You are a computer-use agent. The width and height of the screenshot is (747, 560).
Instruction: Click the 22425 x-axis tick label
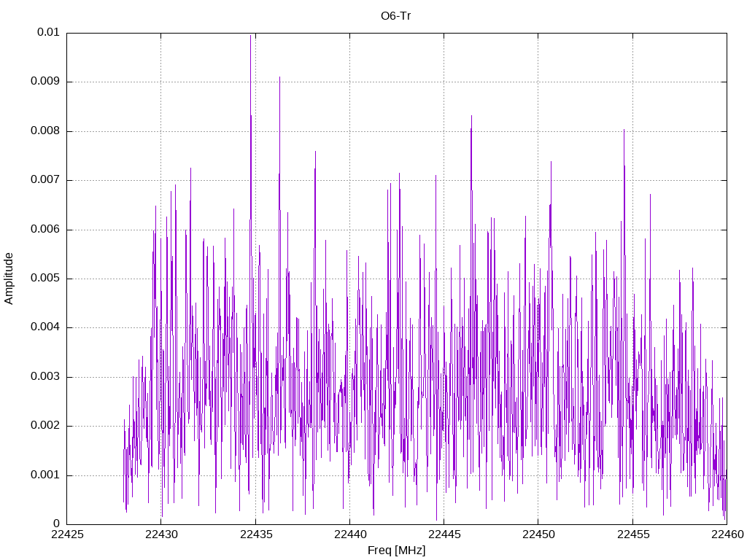[x=67, y=534]
